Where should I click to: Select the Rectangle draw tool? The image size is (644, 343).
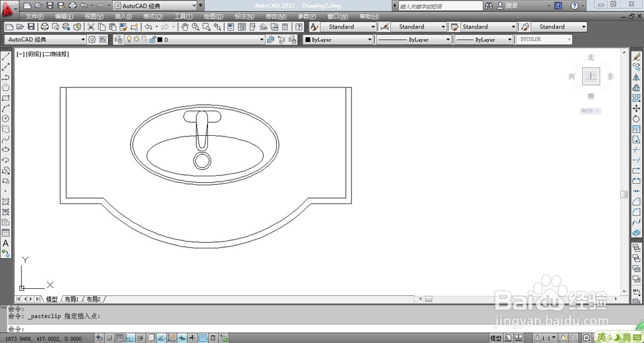click(6, 98)
